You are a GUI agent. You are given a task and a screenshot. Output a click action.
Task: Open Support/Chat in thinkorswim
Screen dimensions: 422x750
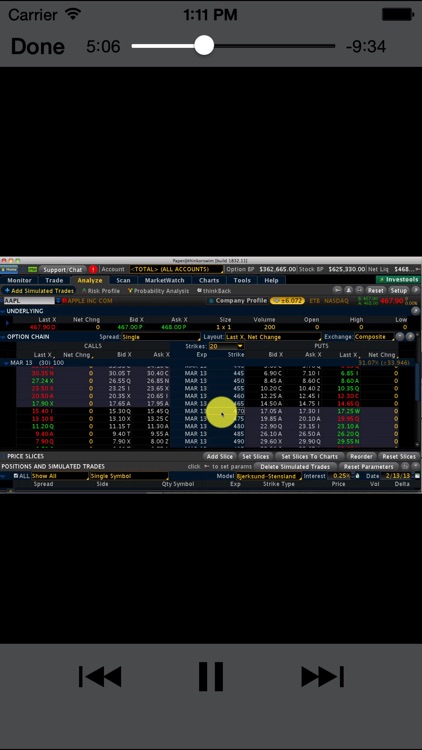[x=62, y=269]
